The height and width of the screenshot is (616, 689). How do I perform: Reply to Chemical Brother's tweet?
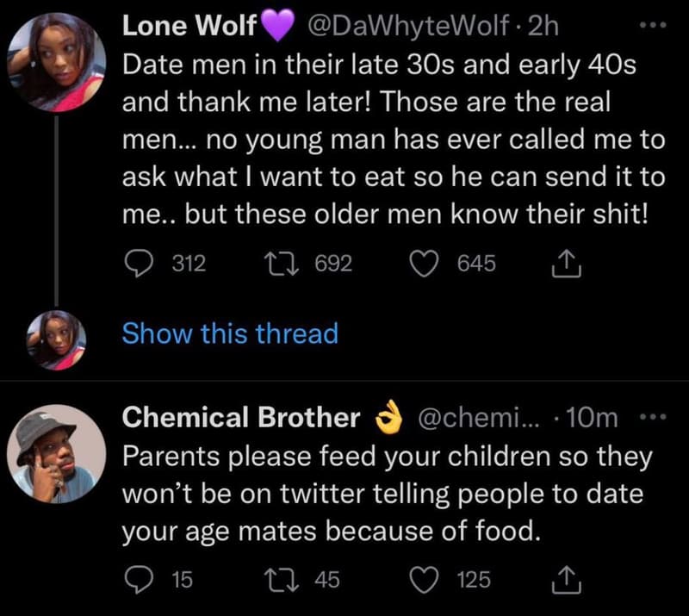[x=137, y=580]
